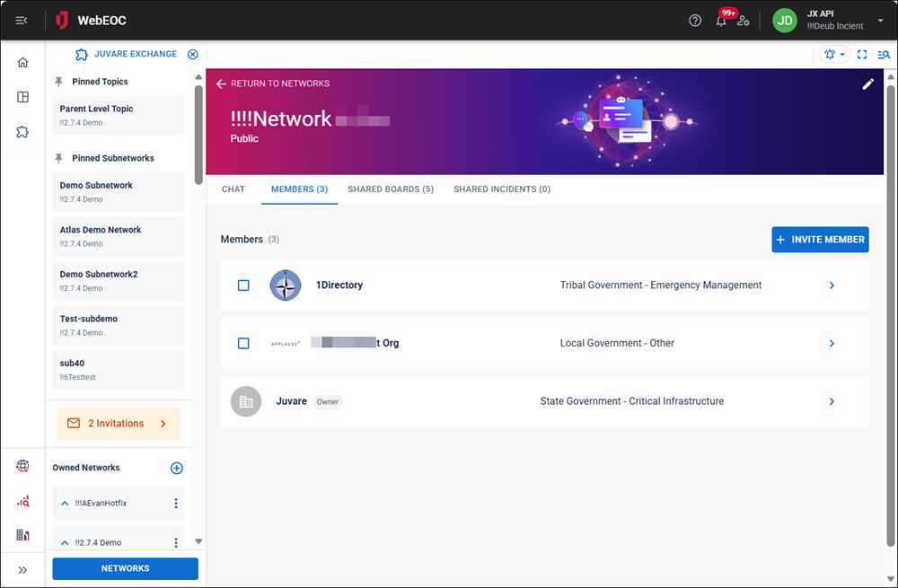Click the pin icon beside Pinned Topics
Image resolution: width=898 pixels, height=588 pixels.
coord(58,82)
